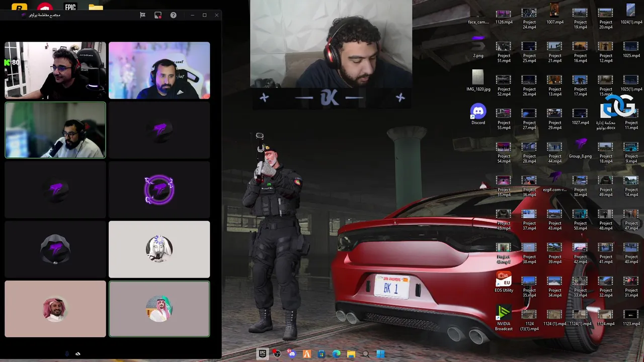Image resolution: width=644 pixels, height=362 pixels.
Task: Select the 1124.mp4 video file
Action: pyautogui.click(x=606, y=318)
